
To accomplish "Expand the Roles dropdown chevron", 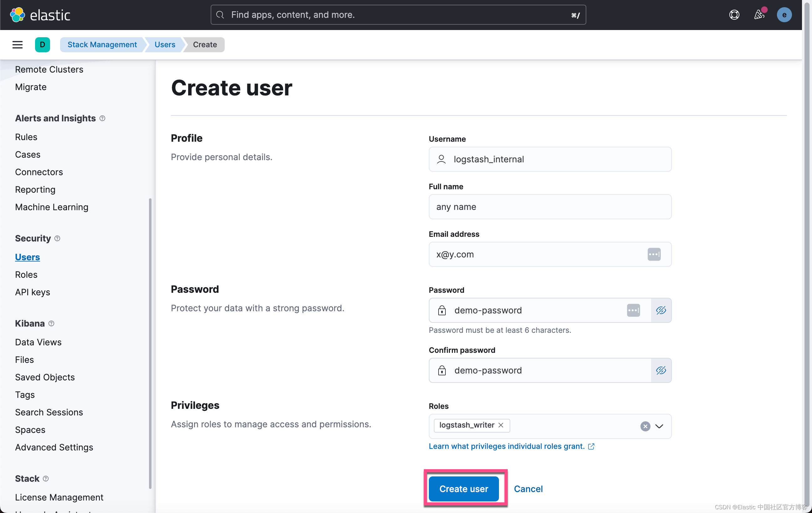I will (x=659, y=426).
